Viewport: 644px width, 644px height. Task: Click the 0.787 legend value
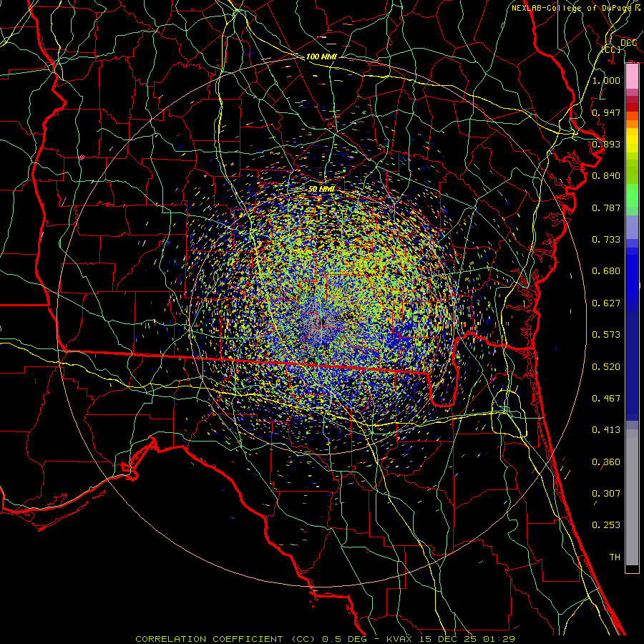tap(606, 208)
